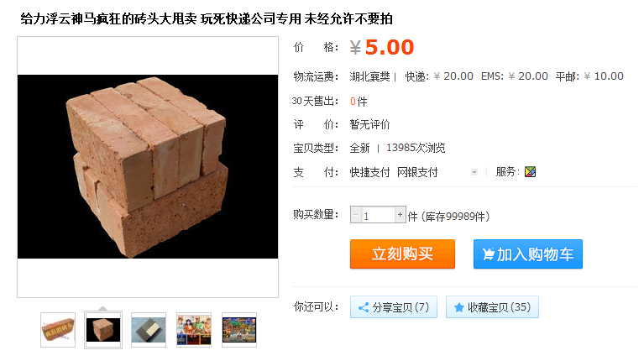
Task: Select the first brick thumbnail with text
Action: (x=58, y=330)
